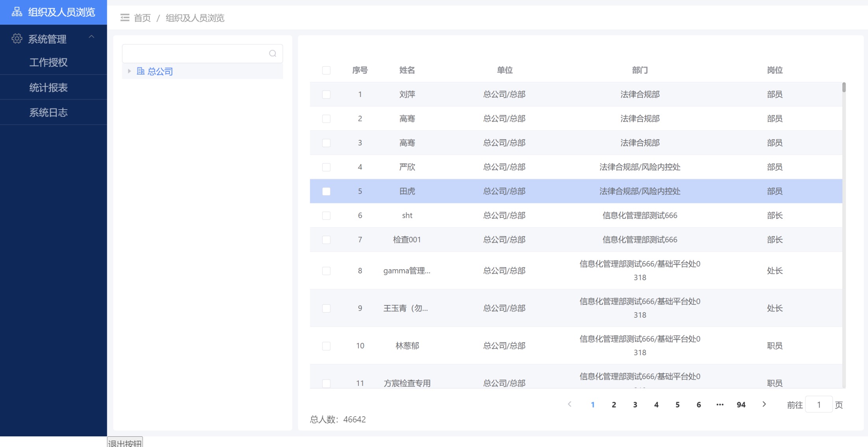Tick the checkbox for sht row

[326, 216]
